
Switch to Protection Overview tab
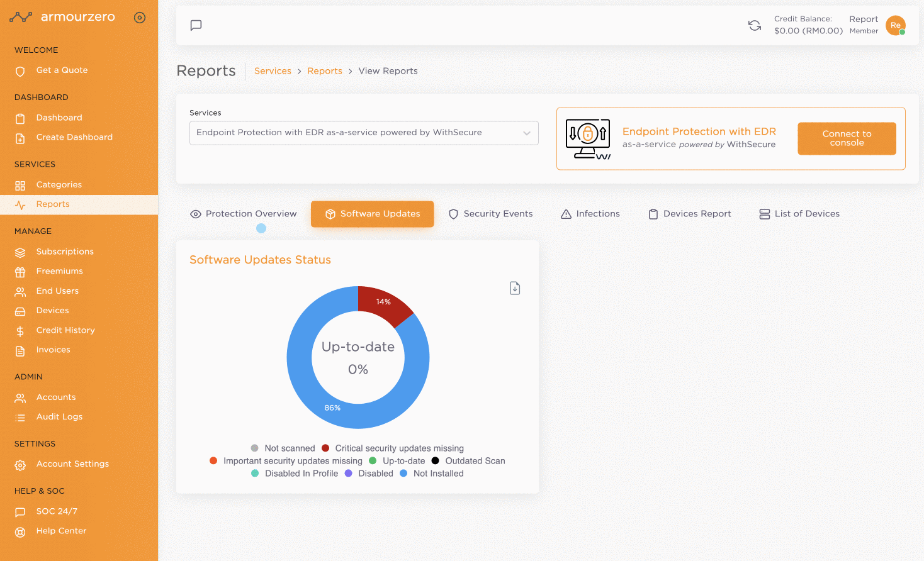pos(244,214)
